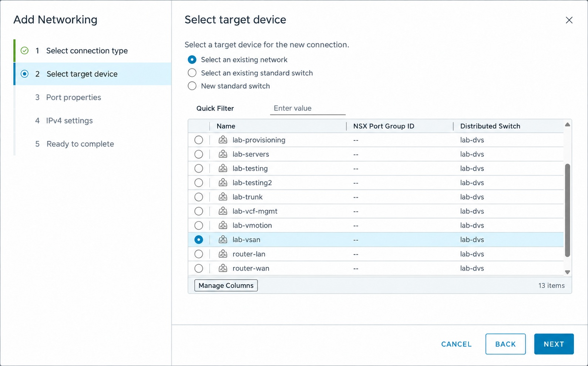Click the port group icon beside lab-vcf-mgmt
This screenshot has width=588, height=366.
[x=223, y=211]
